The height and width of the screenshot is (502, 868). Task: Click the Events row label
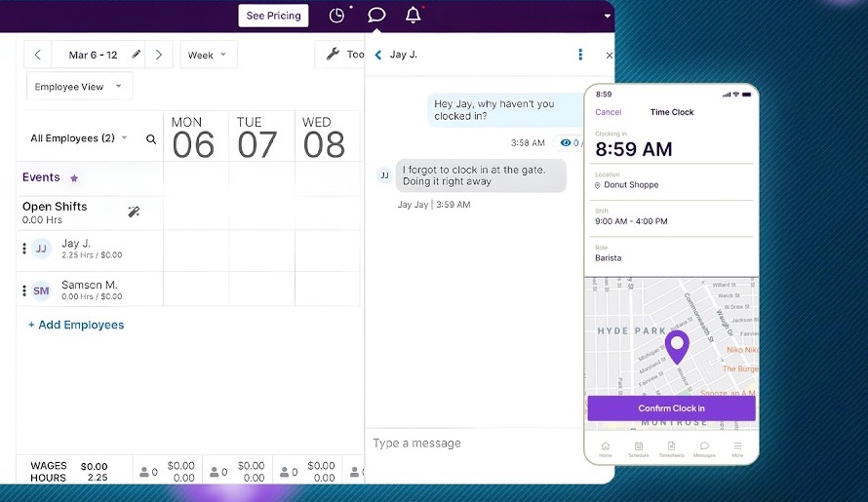point(41,177)
